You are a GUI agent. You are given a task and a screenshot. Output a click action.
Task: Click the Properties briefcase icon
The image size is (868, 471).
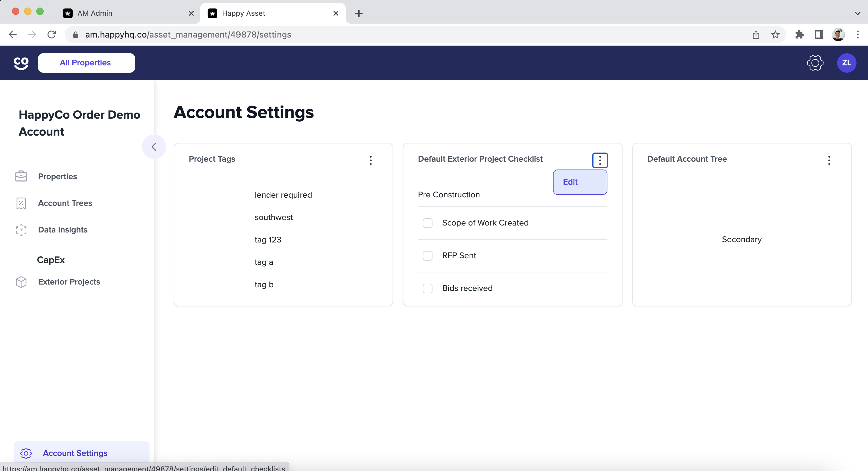(21, 176)
